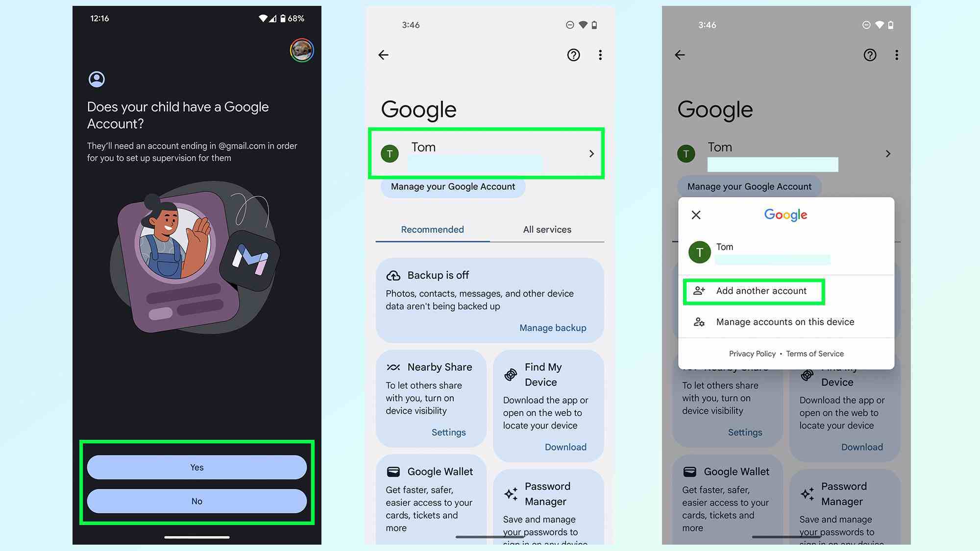Click the 'Yes' button on child account

point(197,467)
